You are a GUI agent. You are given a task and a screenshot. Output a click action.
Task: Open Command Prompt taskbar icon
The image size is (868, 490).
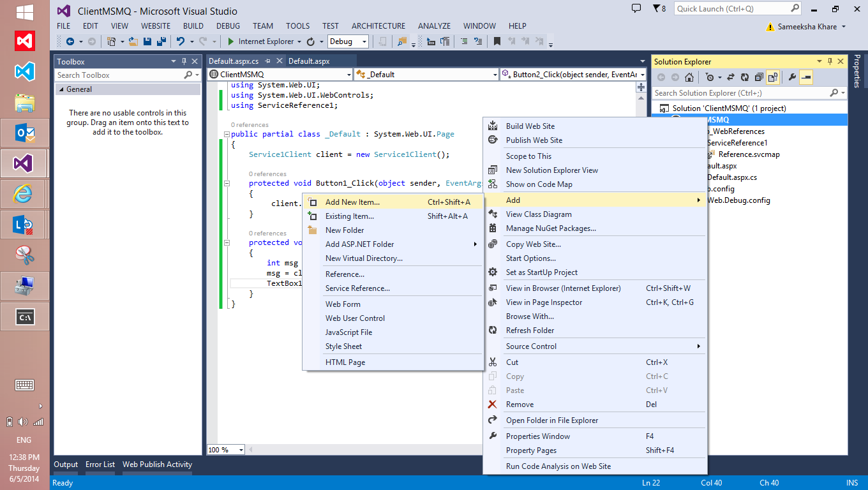pos(25,316)
